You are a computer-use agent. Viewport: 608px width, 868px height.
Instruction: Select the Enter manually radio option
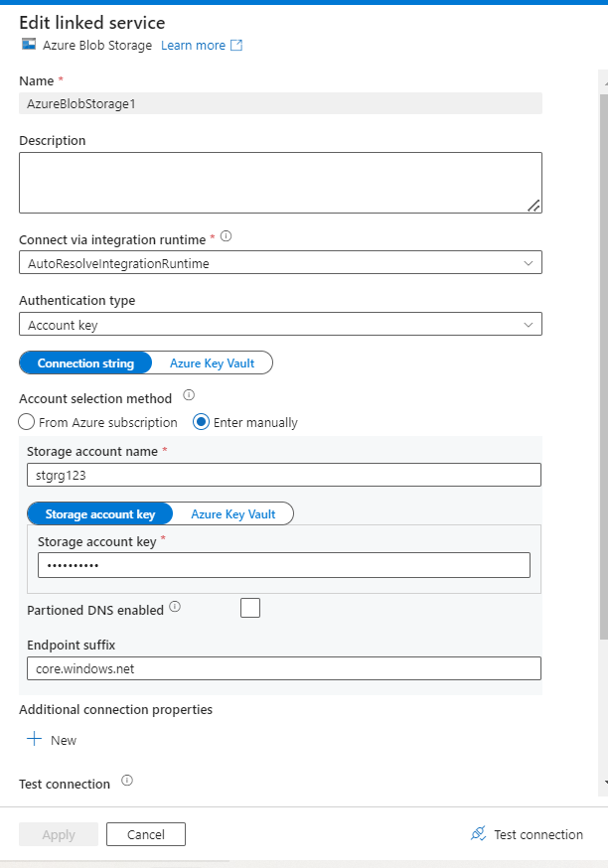tap(201, 422)
